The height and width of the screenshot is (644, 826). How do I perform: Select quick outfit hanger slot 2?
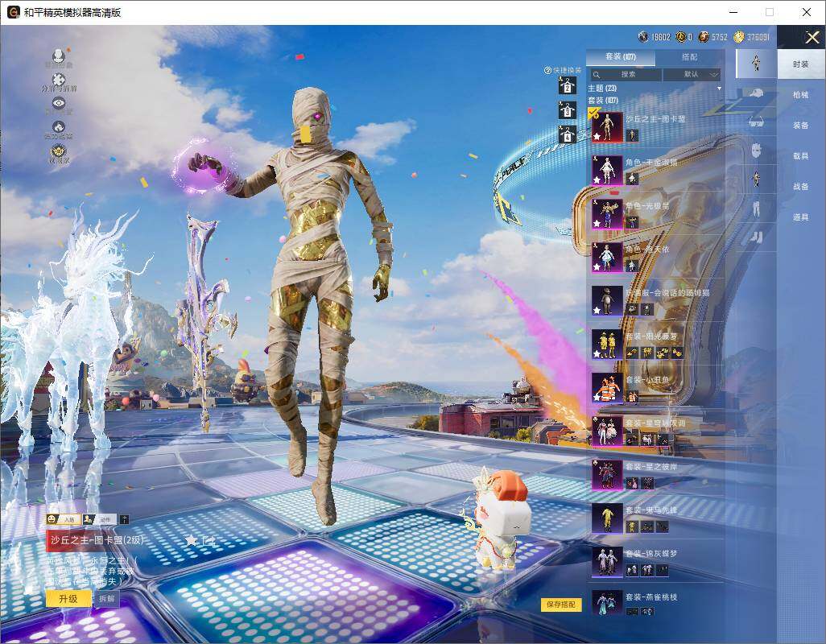click(x=567, y=85)
